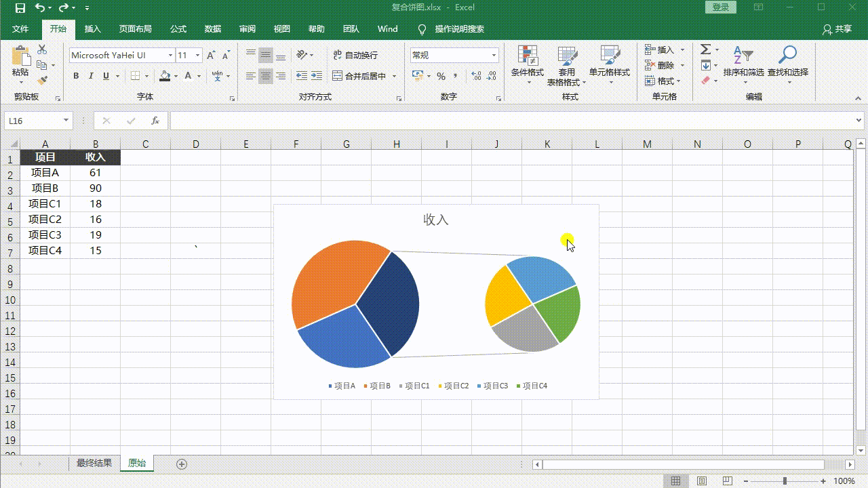Toggle Wrap Text (自动换行)
The image size is (868, 488).
pyautogui.click(x=355, y=55)
